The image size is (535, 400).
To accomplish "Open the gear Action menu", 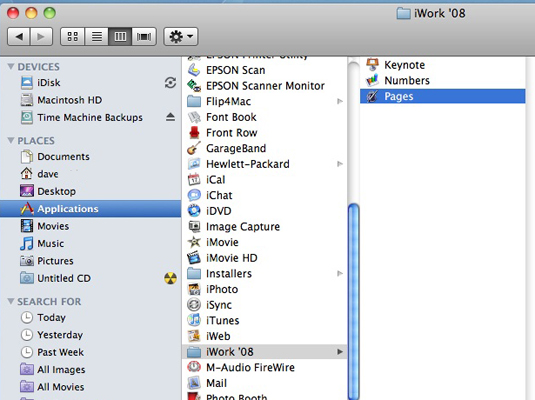I will pos(181,36).
